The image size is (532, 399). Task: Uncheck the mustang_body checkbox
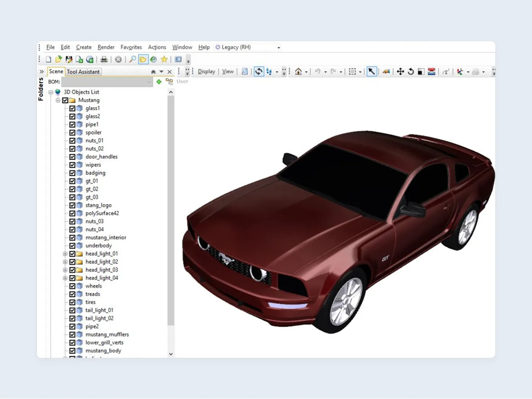tap(72, 351)
